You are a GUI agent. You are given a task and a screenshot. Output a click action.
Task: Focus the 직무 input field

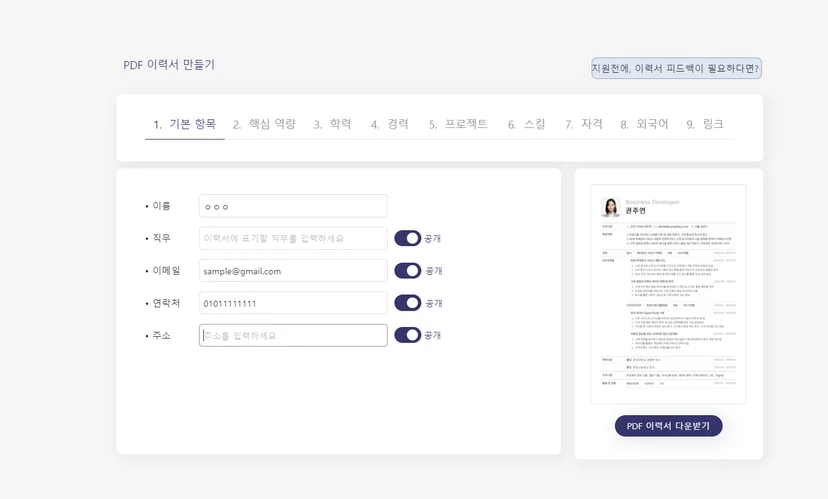(x=293, y=238)
